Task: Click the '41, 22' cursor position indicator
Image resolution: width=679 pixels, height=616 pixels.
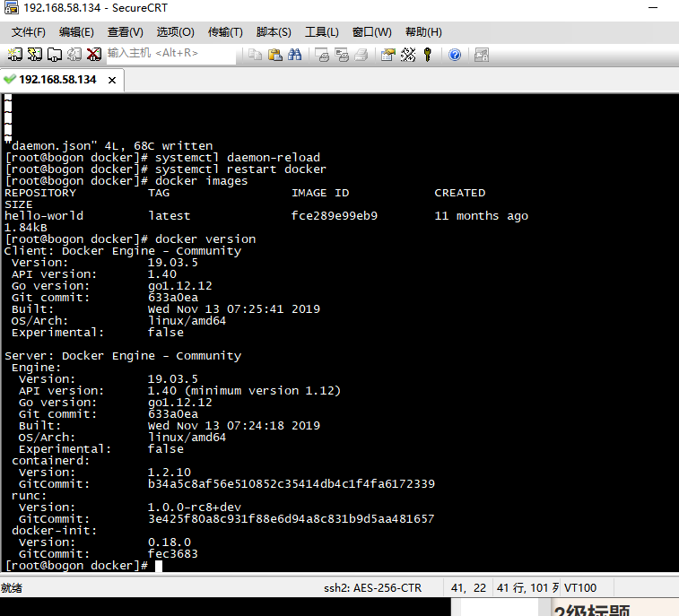Action: click(x=468, y=587)
